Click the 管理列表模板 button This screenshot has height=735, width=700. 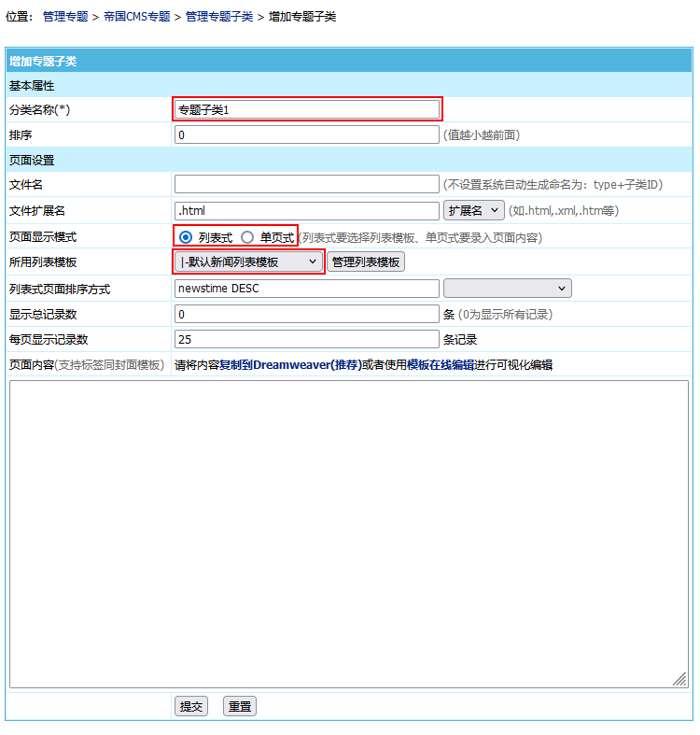(367, 262)
